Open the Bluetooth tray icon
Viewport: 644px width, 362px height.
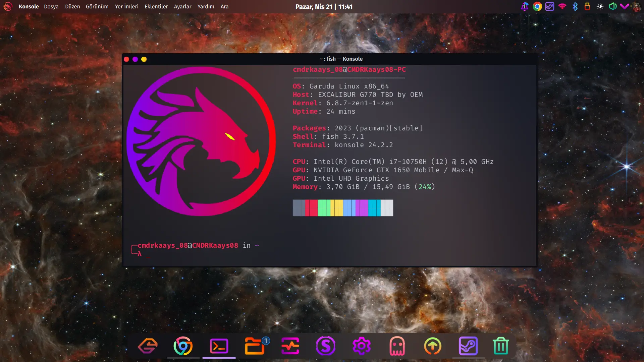point(575,6)
